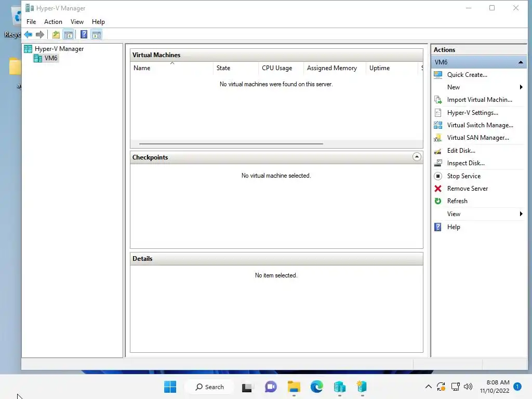
Task: Click the Up one level folder icon
Action: click(x=56, y=35)
